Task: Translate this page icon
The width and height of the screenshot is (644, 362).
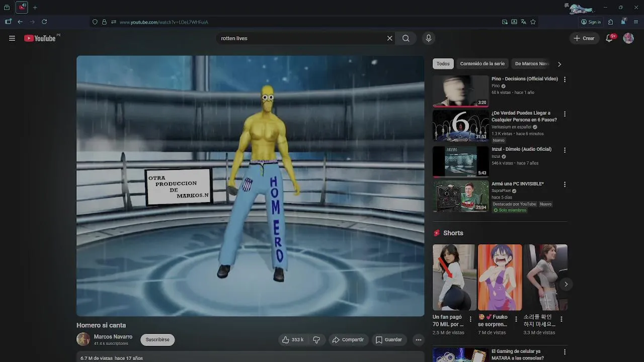Action: [x=523, y=22]
